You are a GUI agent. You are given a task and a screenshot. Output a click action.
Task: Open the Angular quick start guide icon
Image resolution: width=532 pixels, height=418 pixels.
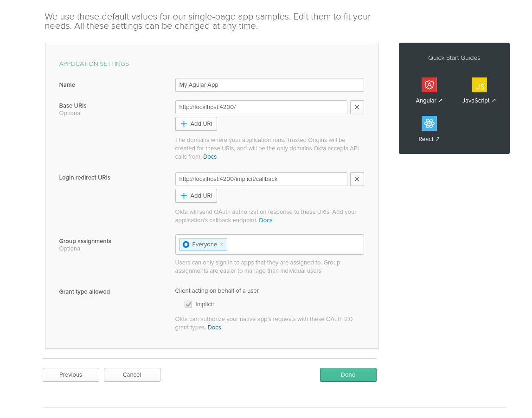click(x=429, y=85)
